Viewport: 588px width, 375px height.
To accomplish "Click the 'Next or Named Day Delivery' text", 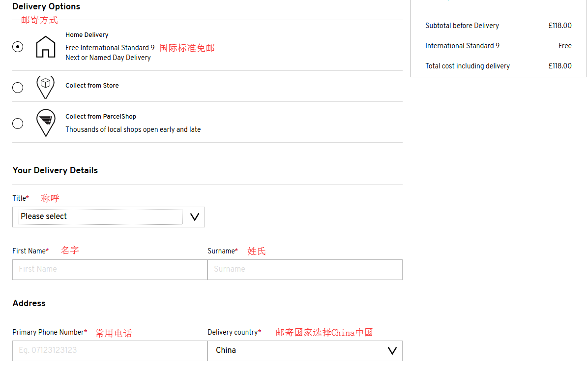I will point(108,58).
